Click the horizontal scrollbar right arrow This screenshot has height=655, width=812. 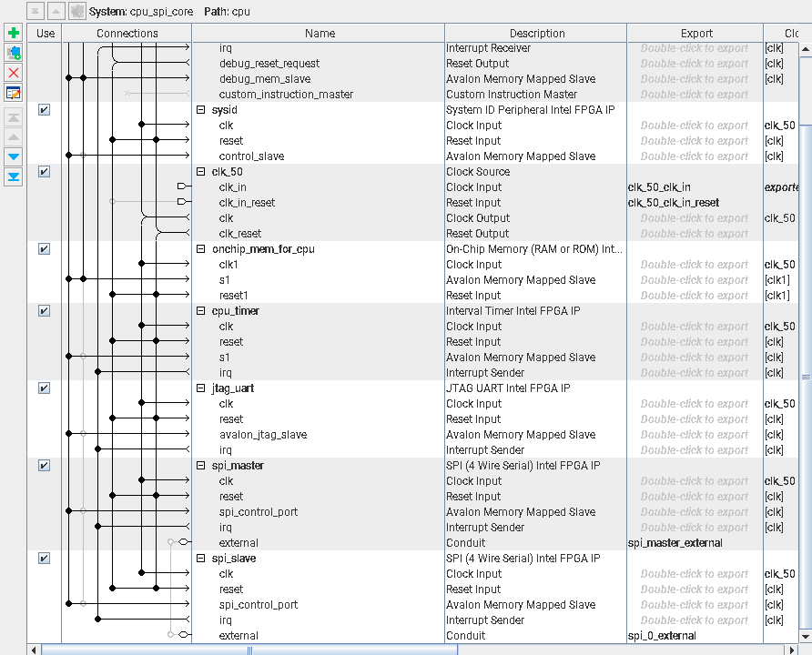pyautogui.click(x=791, y=650)
